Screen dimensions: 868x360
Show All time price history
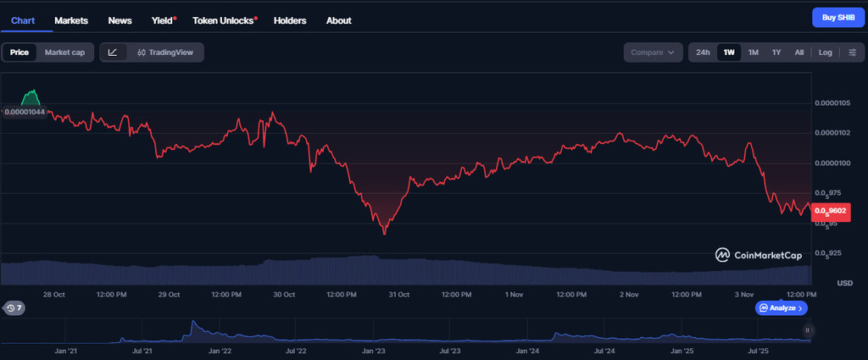(799, 53)
